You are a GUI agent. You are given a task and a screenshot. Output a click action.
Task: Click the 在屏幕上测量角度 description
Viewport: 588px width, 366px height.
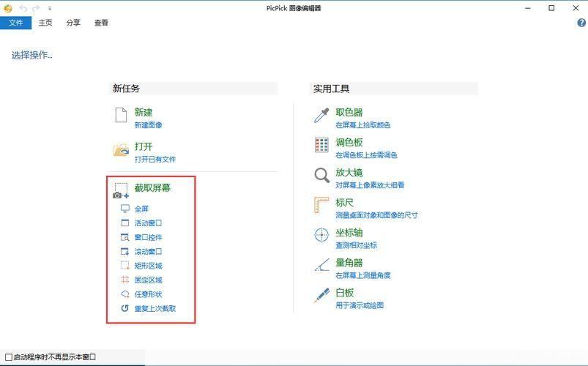point(362,275)
